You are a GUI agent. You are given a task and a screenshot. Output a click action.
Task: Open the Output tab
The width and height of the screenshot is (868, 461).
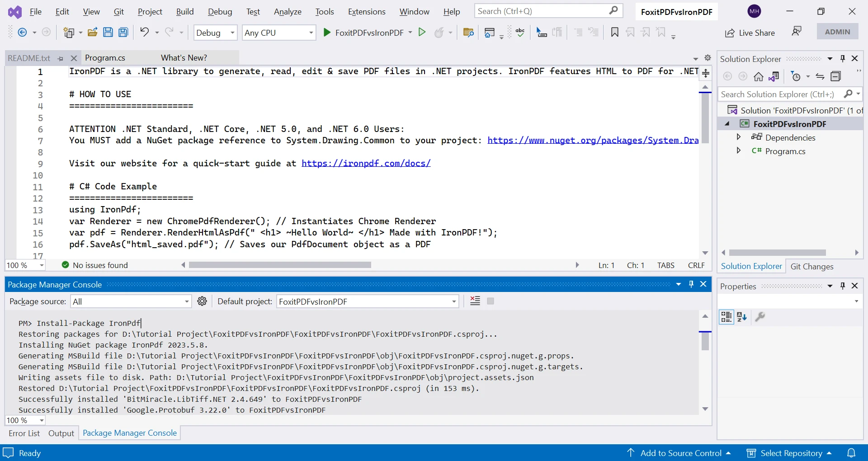tap(61, 433)
